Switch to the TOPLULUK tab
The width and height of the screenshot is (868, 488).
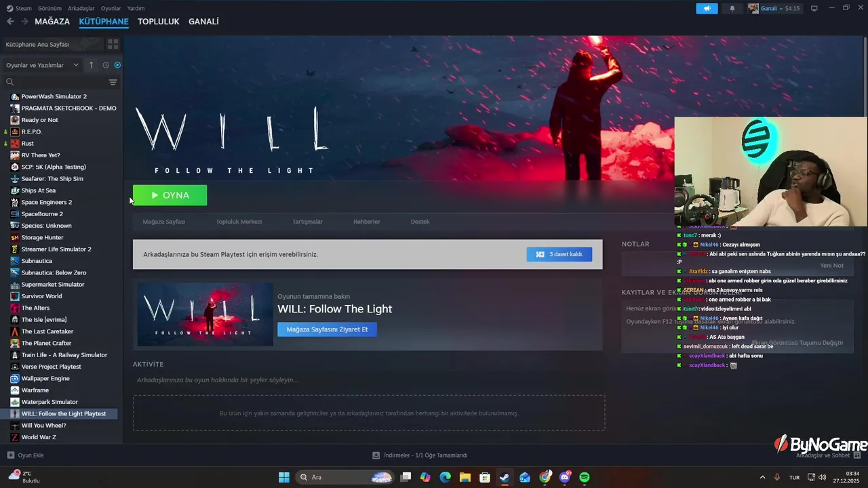(158, 22)
